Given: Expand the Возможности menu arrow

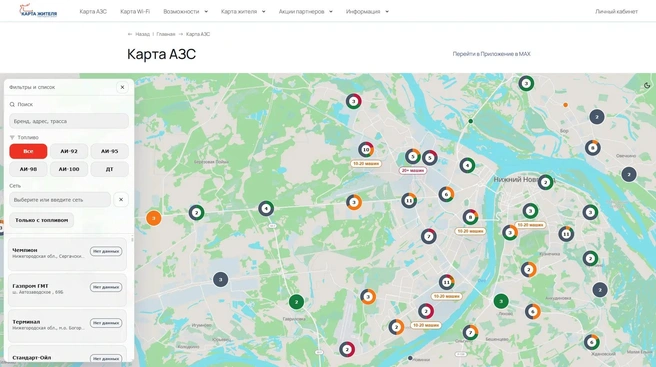Looking at the screenshot, I should click(206, 12).
